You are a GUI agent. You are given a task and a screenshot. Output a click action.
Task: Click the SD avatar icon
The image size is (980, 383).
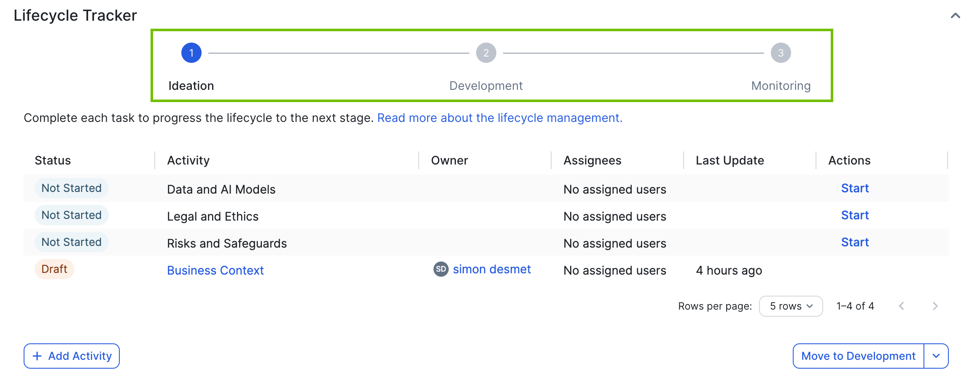point(441,270)
